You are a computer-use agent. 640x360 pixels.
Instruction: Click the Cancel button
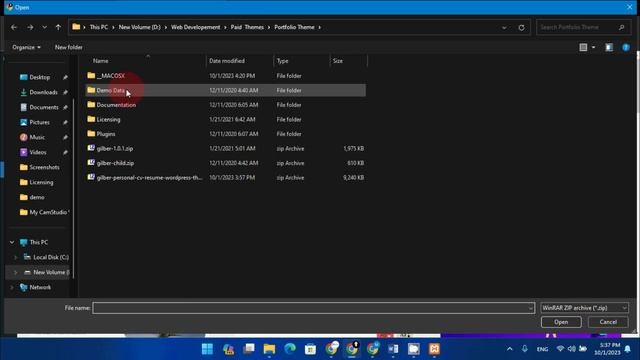[x=608, y=322]
